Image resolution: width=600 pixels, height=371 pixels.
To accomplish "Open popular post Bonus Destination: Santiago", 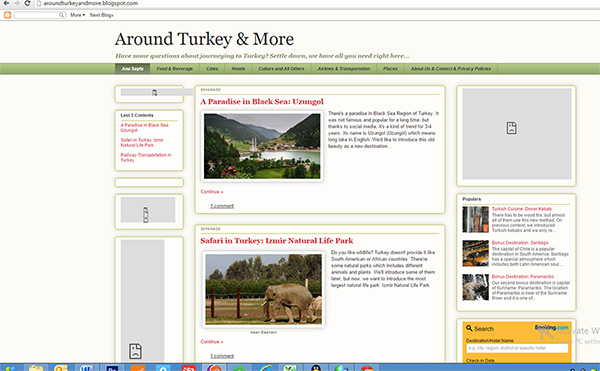I will click(520, 242).
